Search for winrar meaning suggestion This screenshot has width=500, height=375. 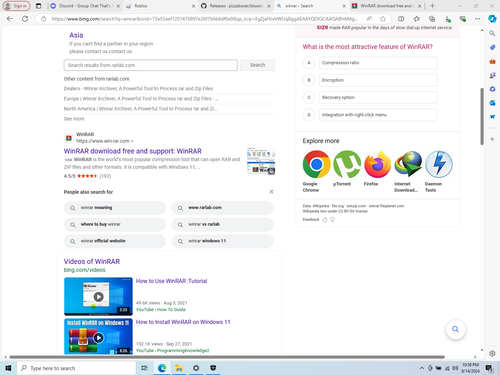(x=115, y=208)
